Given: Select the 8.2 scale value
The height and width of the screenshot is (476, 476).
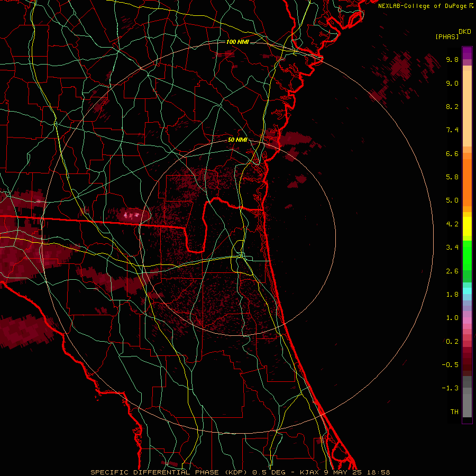Looking at the screenshot, I should click(x=452, y=106).
